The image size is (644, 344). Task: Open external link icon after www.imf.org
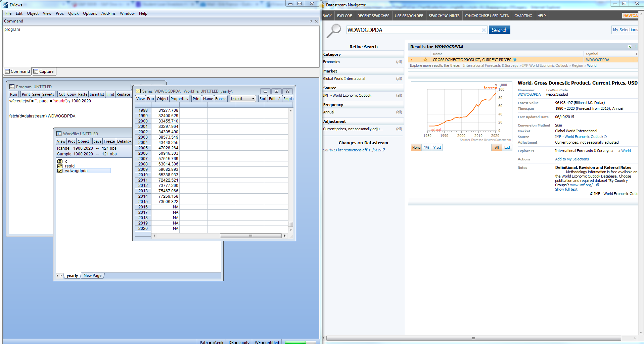(598, 185)
